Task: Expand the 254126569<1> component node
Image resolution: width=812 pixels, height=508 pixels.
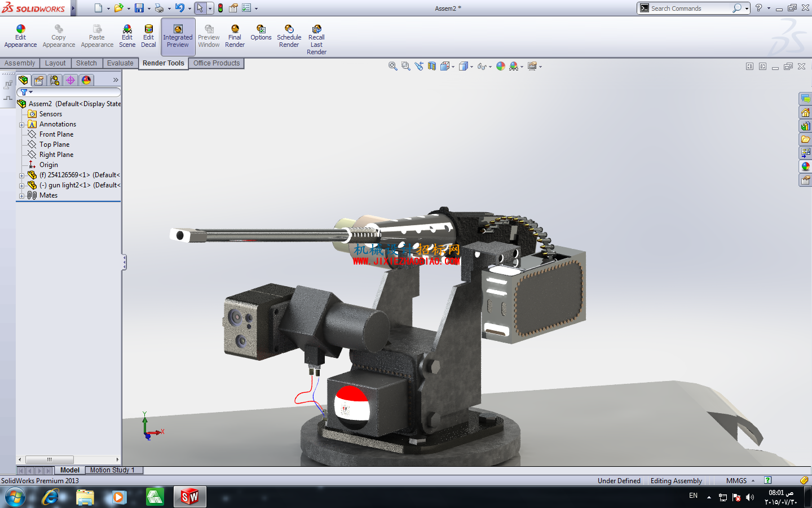Action: click(21, 176)
